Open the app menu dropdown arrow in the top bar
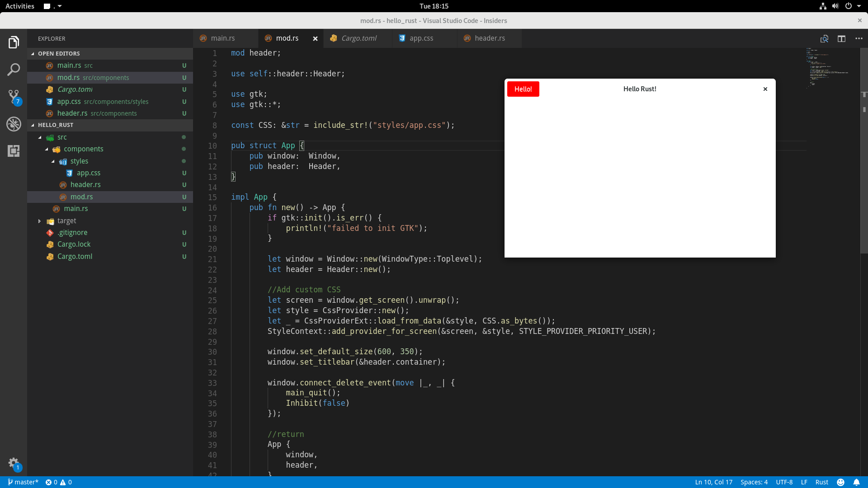 pyautogui.click(x=60, y=6)
